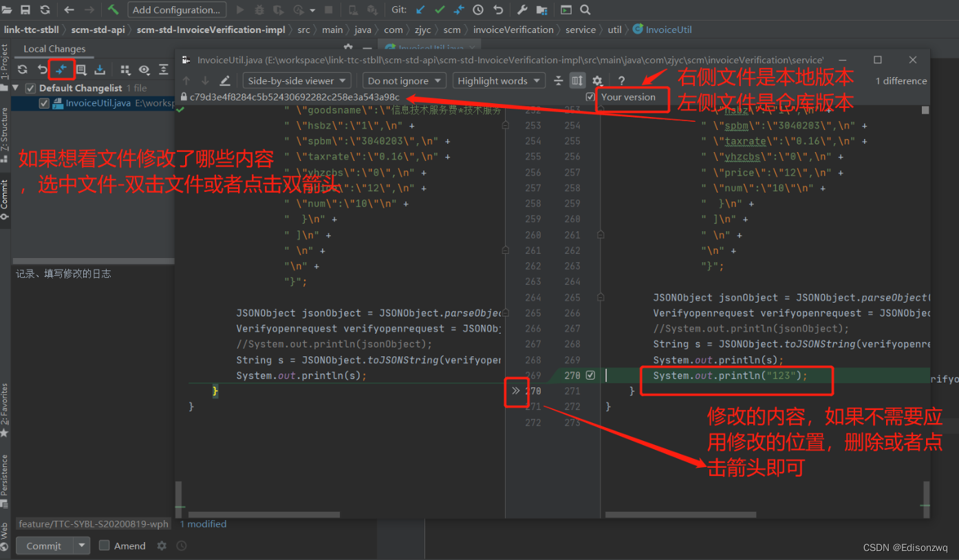
Task: Open the Add Configuration... selector
Action: [177, 10]
